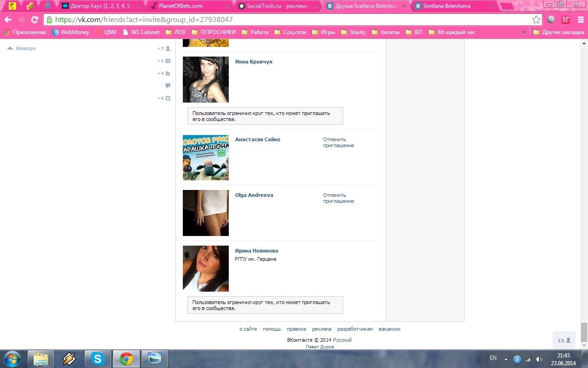588x368 pixels.
Task: Open the разработчикам footer link
Action: [355, 329]
